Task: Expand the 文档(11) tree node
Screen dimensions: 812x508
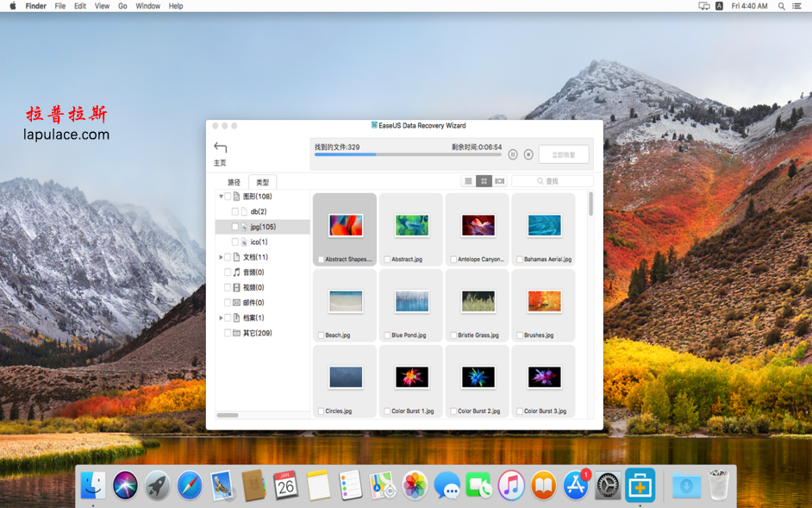Action: pyautogui.click(x=220, y=257)
